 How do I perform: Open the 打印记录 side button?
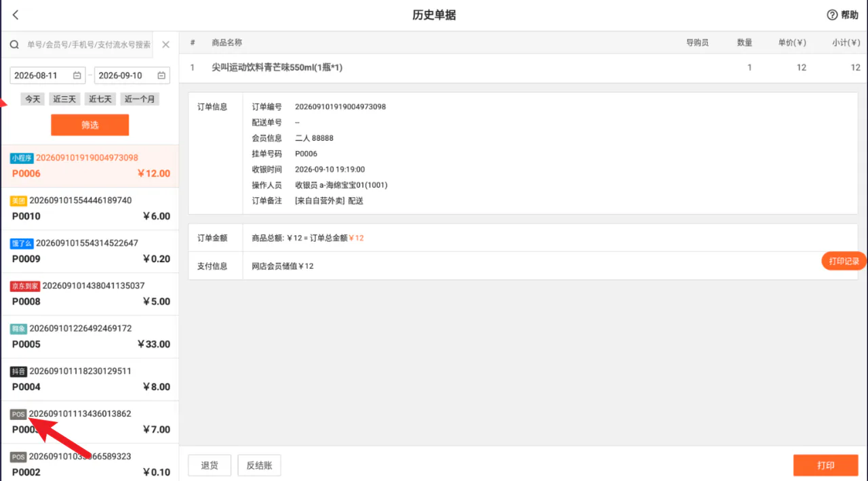(844, 262)
